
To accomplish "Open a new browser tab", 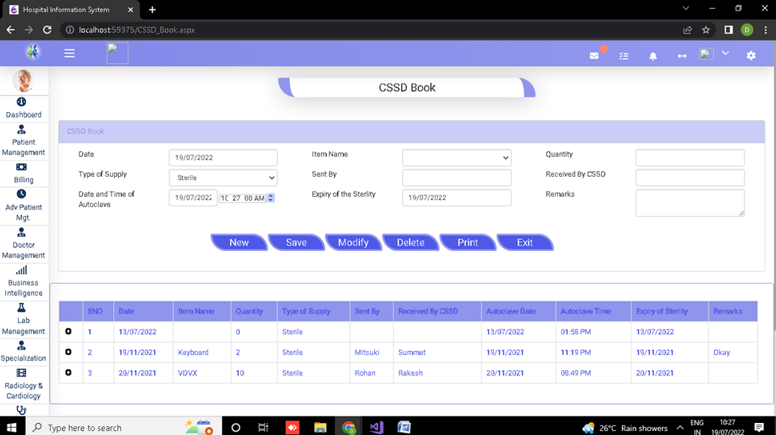I will 152,9.
